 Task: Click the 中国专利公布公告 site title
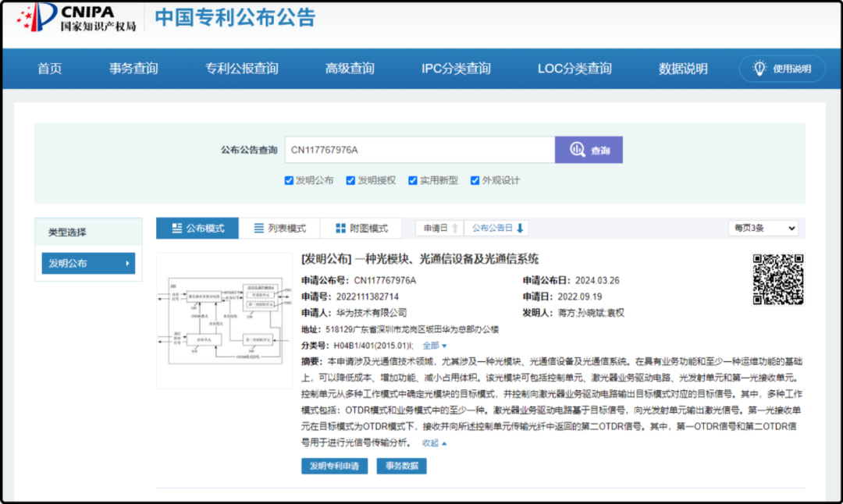pos(236,17)
